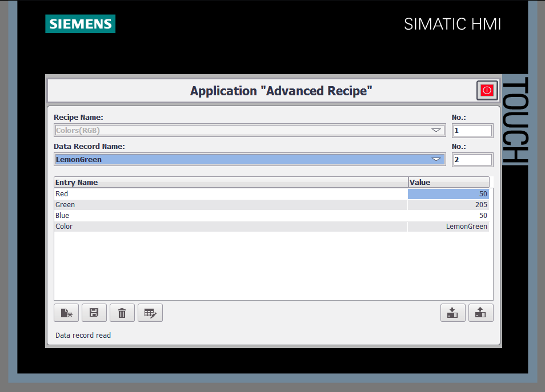Click the Blue entry name row
The image size is (545, 392).
231,216
